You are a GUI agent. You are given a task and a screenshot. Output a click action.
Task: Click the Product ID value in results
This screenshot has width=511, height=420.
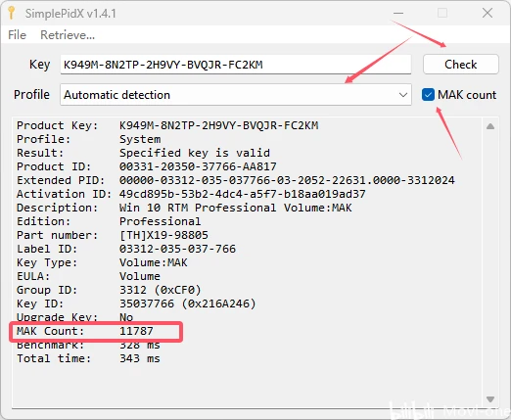198,166
